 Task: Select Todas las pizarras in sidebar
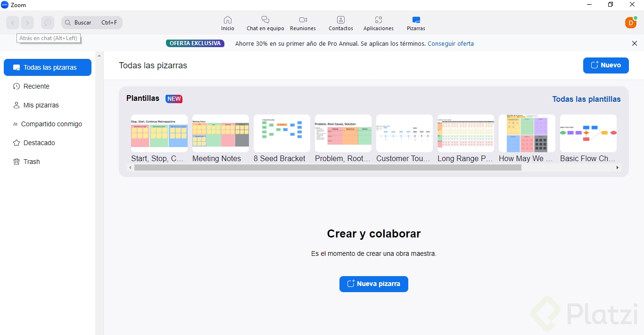(x=48, y=67)
